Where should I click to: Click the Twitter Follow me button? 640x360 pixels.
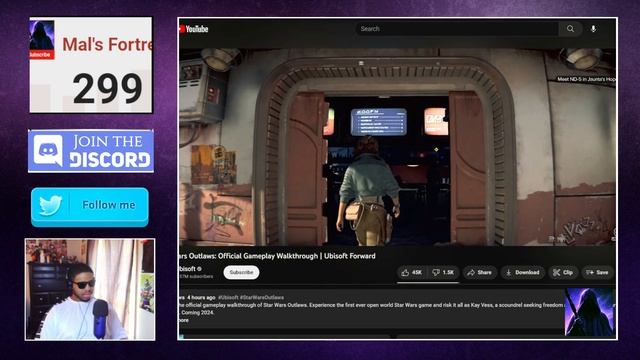click(x=90, y=207)
